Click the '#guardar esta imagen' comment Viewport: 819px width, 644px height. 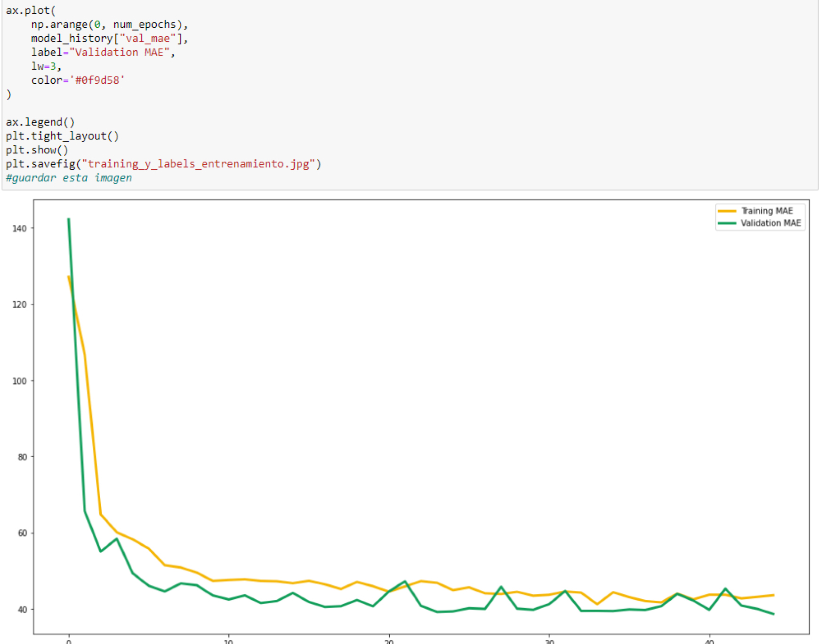pos(69,178)
